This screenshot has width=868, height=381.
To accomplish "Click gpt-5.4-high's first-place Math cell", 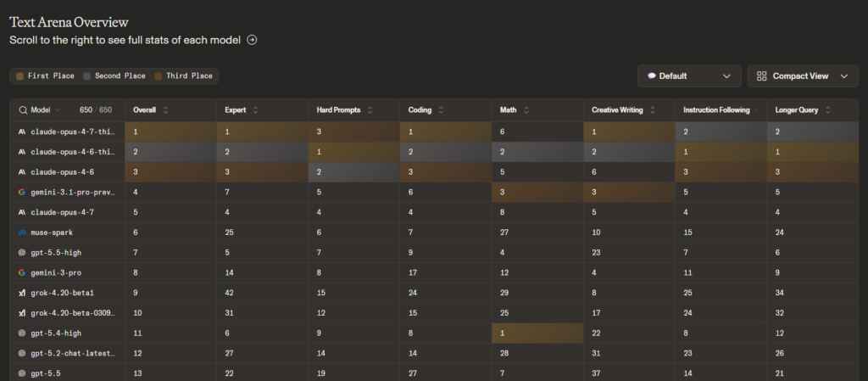I will click(x=537, y=333).
